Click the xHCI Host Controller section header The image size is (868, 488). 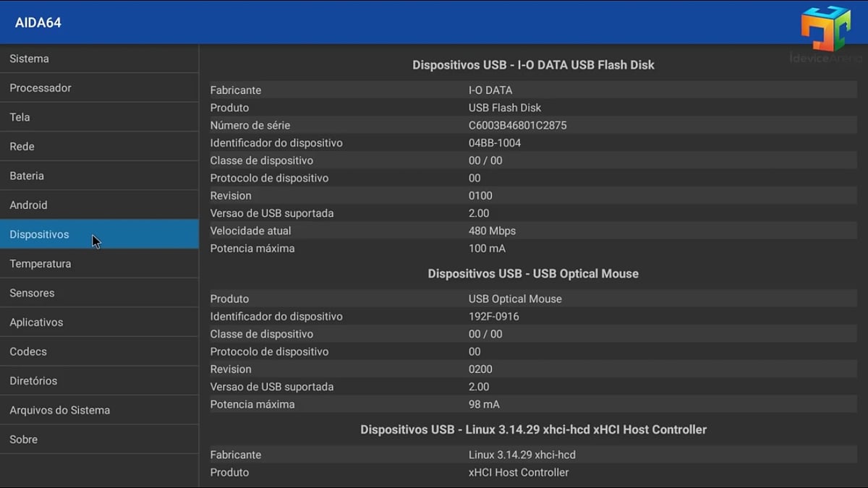533,430
